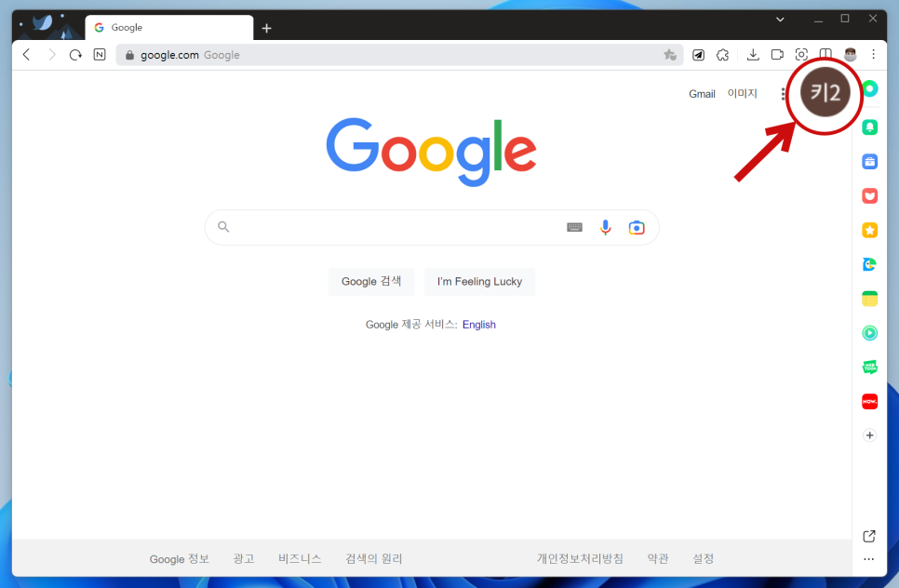Open 설정 footer menu
Image resolution: width=899 pixels, height=588 pixels.
703,558
